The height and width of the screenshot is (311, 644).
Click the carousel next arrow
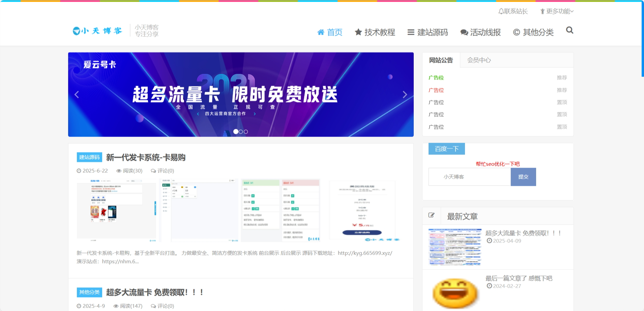click(405, 95)
